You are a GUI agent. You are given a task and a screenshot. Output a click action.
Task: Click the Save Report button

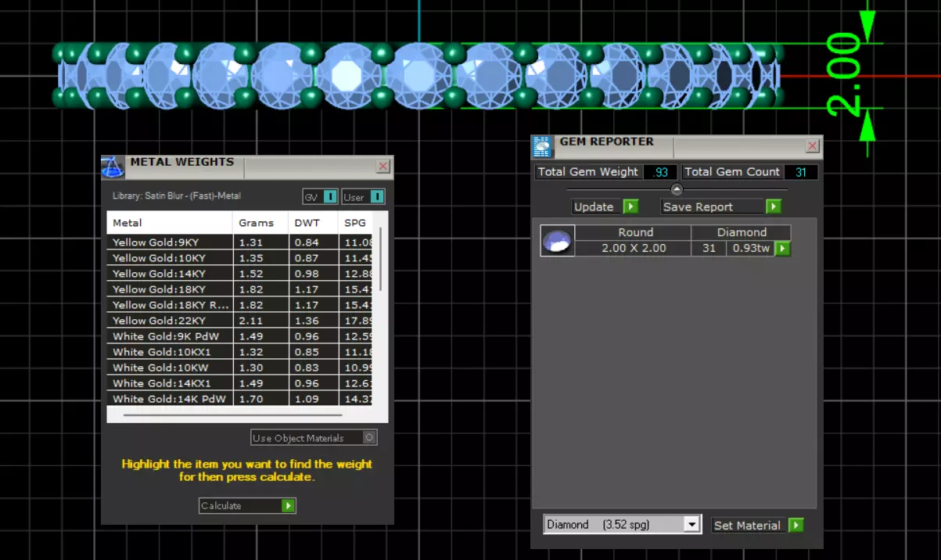tap(713, 206)
